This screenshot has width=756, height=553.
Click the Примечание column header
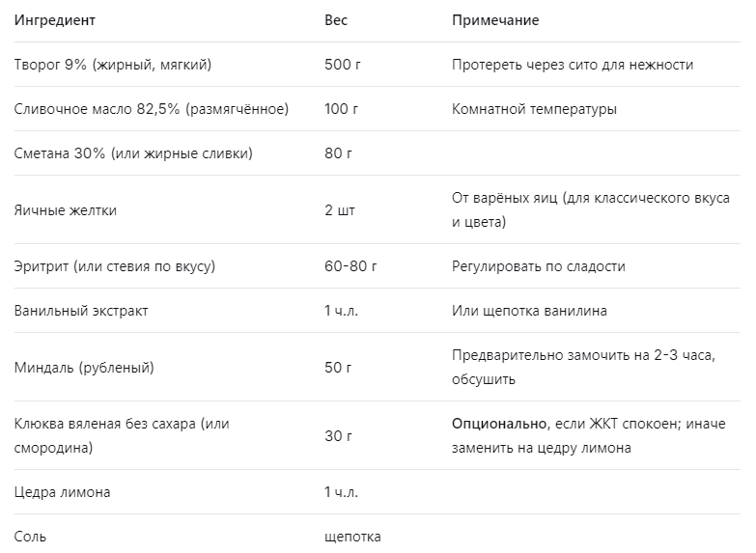495,20
